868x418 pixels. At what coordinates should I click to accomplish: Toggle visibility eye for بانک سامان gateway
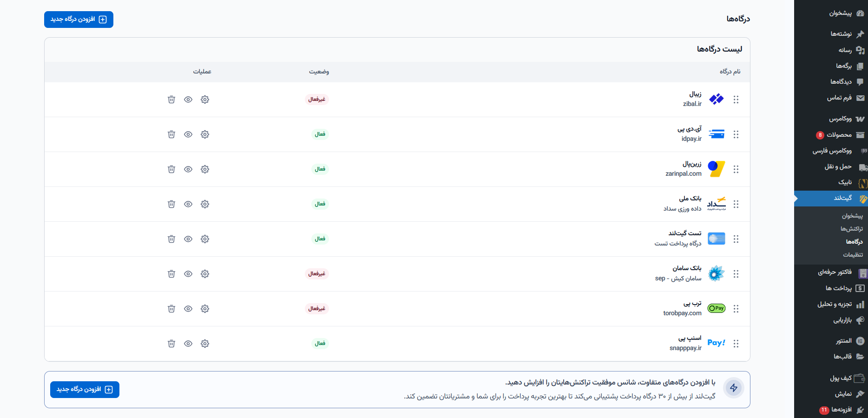pos(188,274)
